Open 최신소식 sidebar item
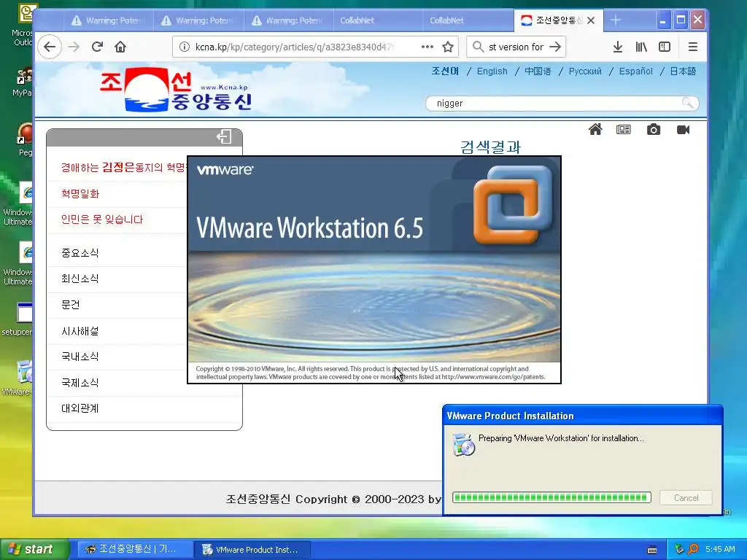The height and width of the screenshot is (560, 747). tap(80, 279)
